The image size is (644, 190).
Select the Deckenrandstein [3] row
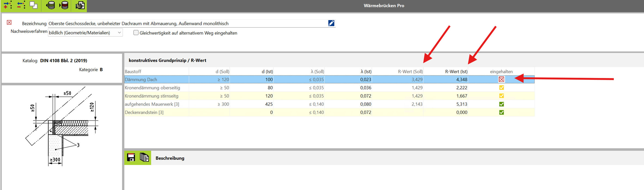144,112
